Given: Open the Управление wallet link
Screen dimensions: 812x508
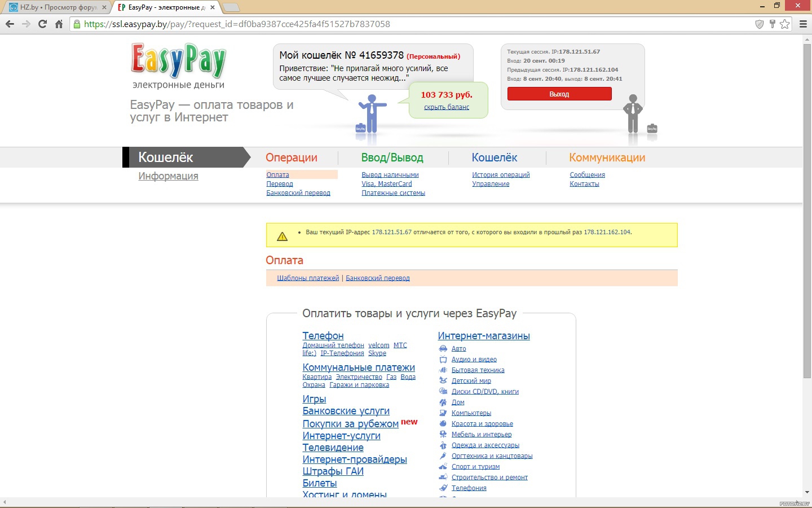Looking at the screenshot, I should coord(491,184).
